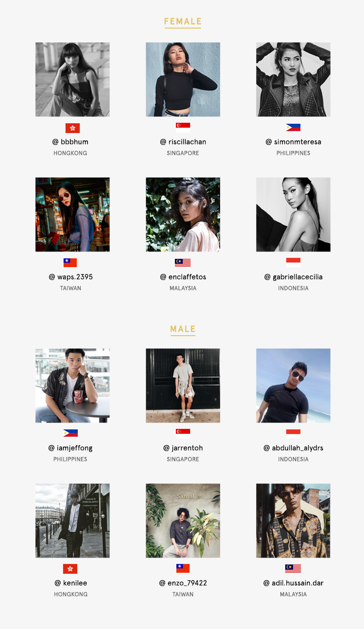Click the Singapore flag above riscillachan

[x=183, y=128]
